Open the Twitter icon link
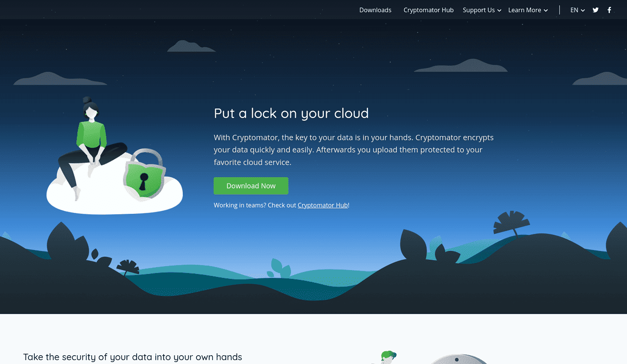This screenshot has width=627, height=364. 596,10
